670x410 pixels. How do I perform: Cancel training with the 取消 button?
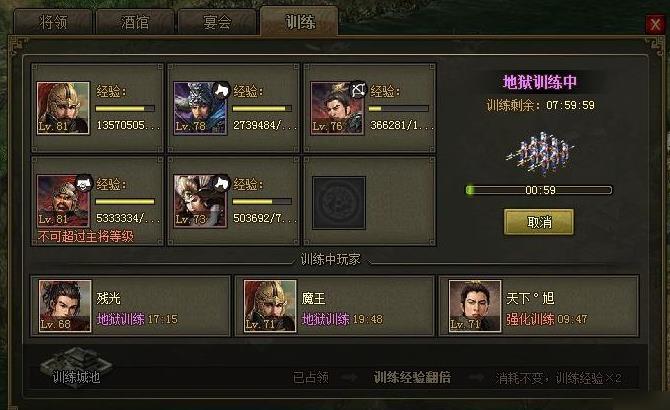539,222
